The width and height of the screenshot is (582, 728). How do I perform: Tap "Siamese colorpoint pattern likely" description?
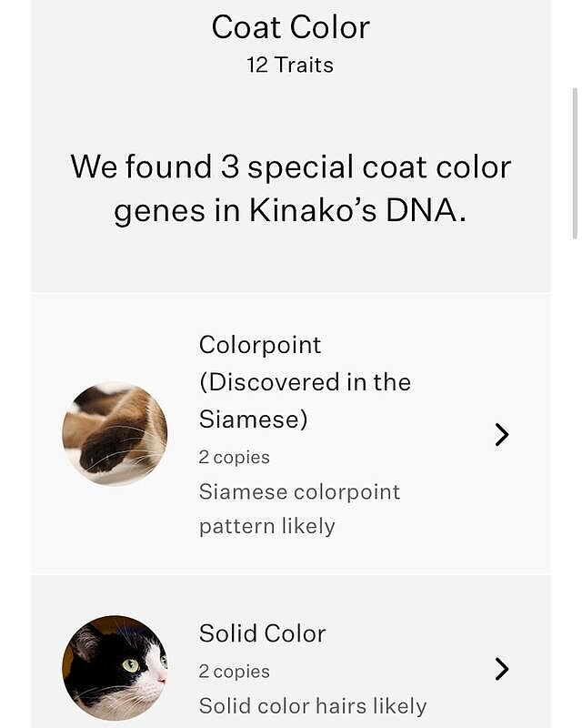coord(299,509)
